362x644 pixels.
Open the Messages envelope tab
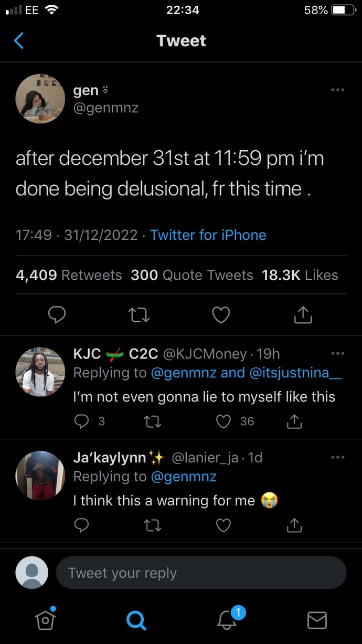pyautogui.click(x=317, y=620)
